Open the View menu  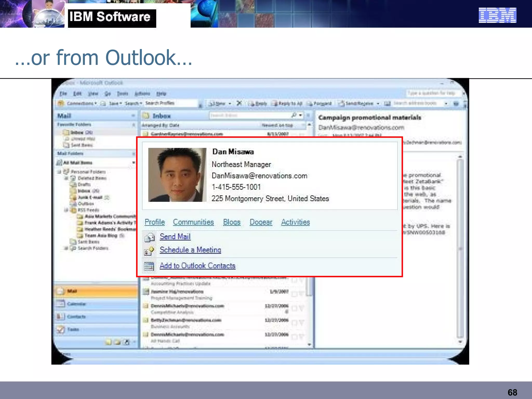pos(93,94)
